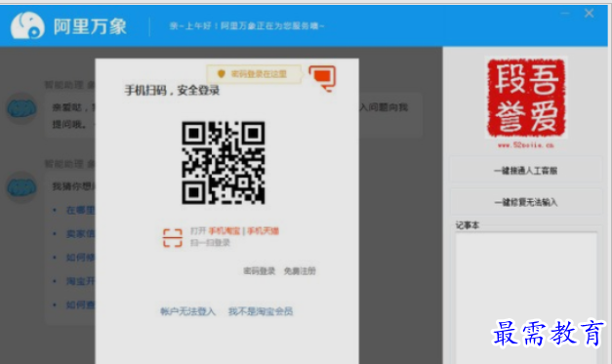Open the 帐户无法登入 link

tap(187, 311)
